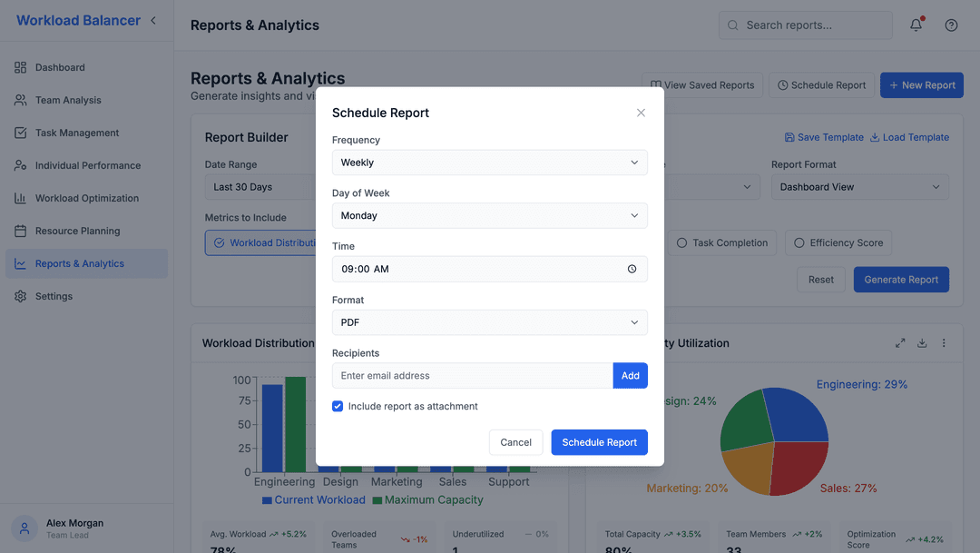The image size is (980, 553).
Task: Open the Day of Week dropdown
Action: [489, 215]
